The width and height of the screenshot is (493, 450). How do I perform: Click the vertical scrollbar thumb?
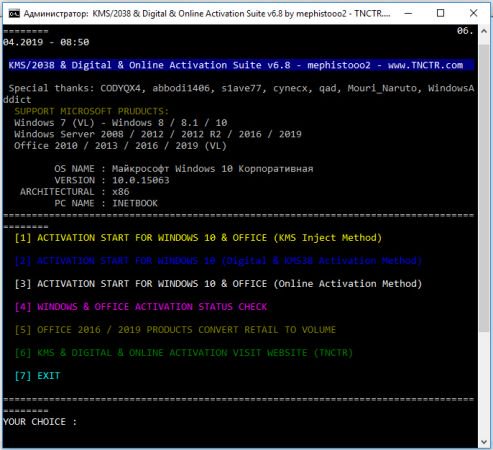pyautogui.click(x=484, y=187)
